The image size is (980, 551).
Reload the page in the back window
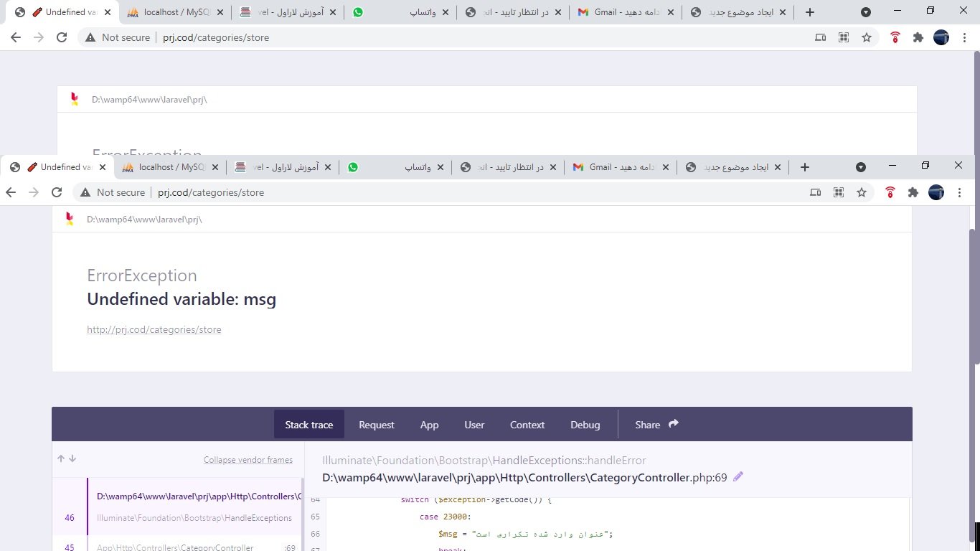[x=62, y=37]
